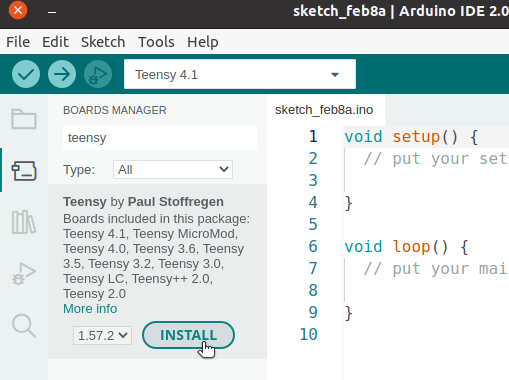Click the boards search field containing teensy
This screenshot has height=380, width=509.
(160, 138)
